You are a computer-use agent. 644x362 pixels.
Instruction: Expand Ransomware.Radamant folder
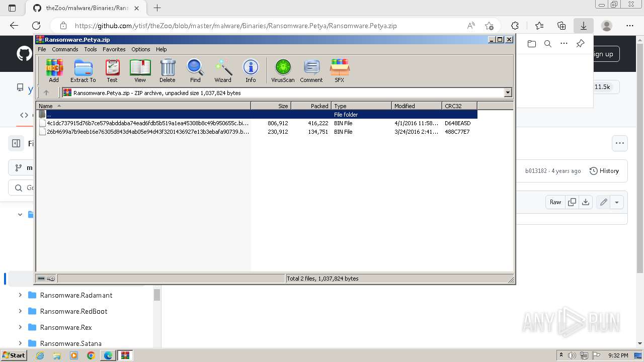(x=20, y=295)
